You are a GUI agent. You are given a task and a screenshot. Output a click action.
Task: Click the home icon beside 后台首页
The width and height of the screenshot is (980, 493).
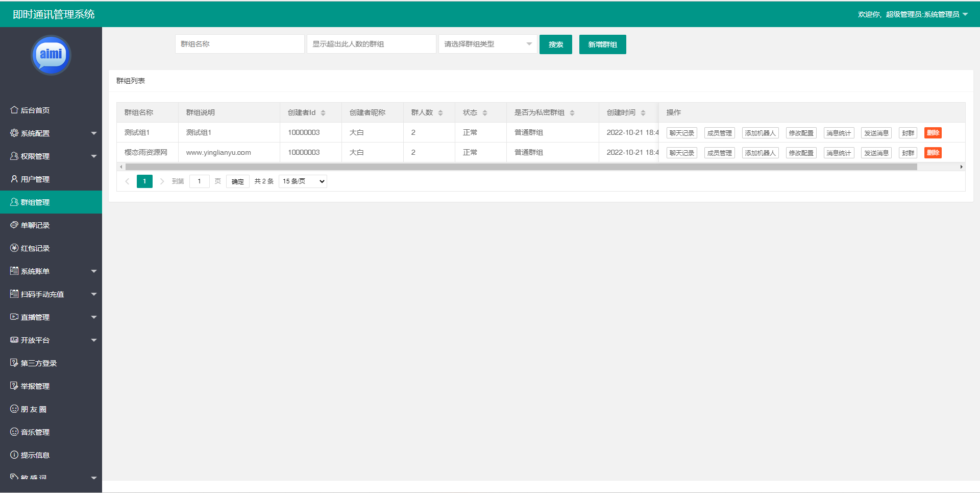14,110
